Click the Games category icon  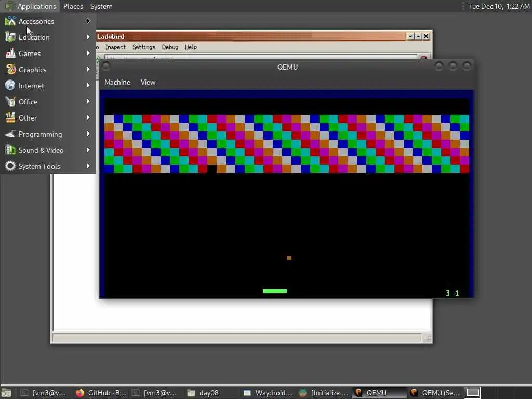click(x=10, y=54)
